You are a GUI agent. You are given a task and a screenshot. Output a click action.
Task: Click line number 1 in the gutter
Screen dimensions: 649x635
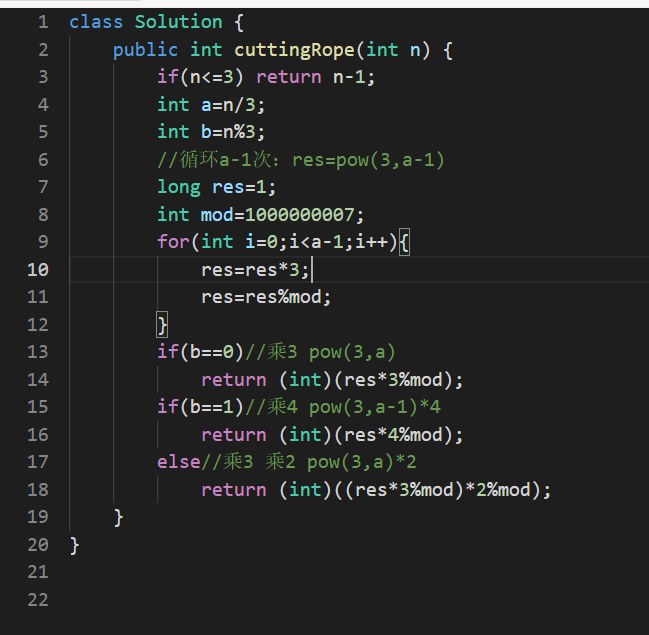(x=43, y=22)
